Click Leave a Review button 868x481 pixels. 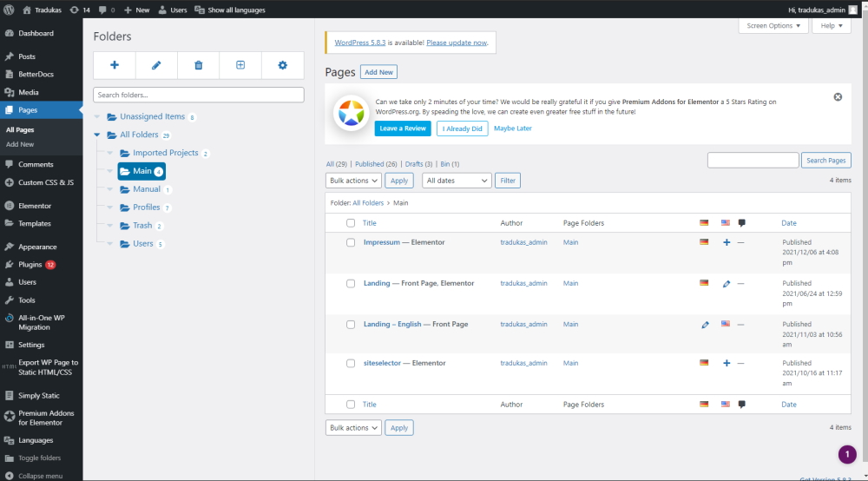coord(403,128)
